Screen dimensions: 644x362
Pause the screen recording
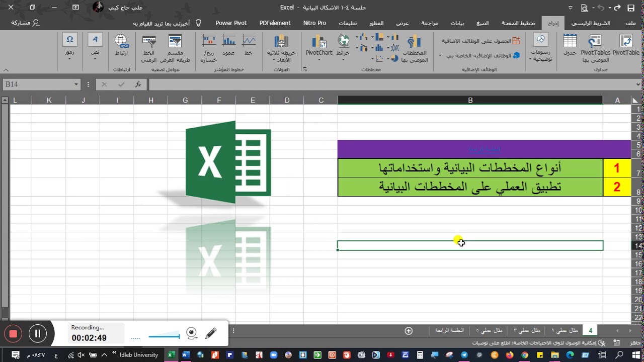(x=37, y=333)
